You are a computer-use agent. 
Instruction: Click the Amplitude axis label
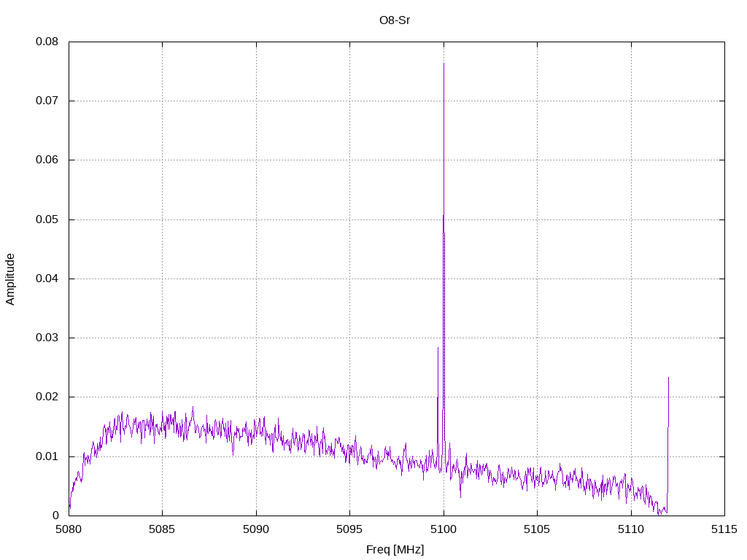click(x=10, y=279)
